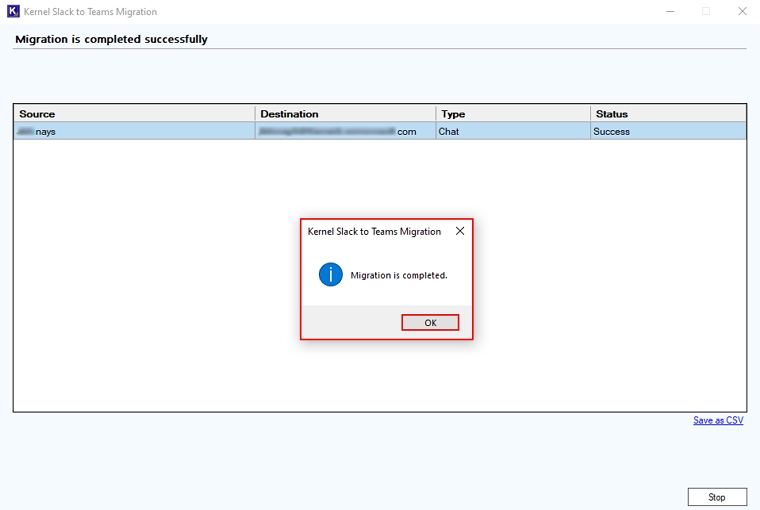Close the Migration is completed dialog
Screen dimensions: 760x510
point(460,231)
